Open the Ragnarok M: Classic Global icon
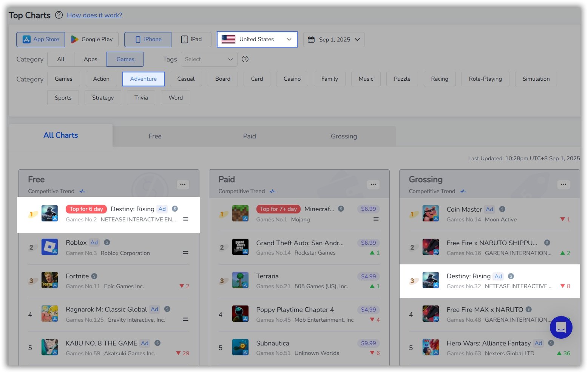This screenshot has height=373, width=588. [x=49, y=314]
